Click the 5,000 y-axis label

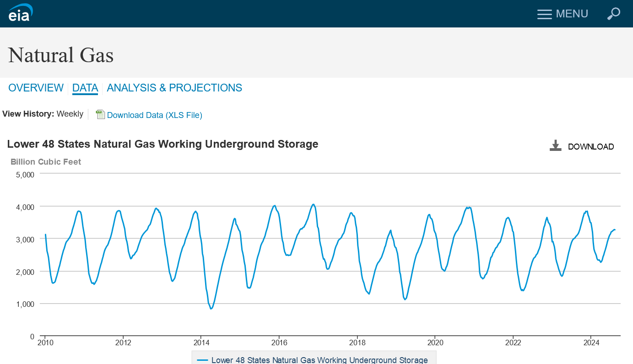[x=25, y=174]
